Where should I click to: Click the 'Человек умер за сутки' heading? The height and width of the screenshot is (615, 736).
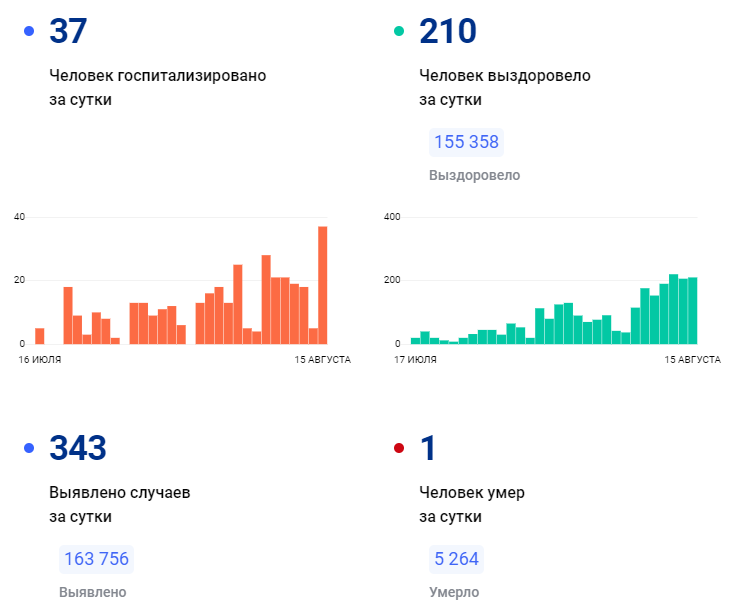472,505
